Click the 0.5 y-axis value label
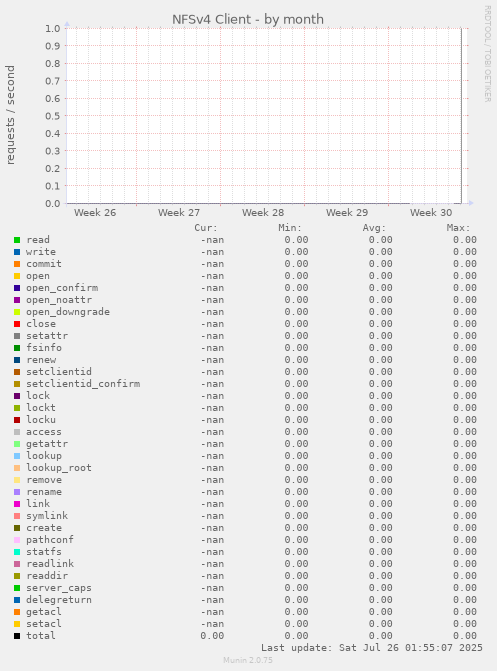This screenshot has width=497, height=671. (53, 116)
